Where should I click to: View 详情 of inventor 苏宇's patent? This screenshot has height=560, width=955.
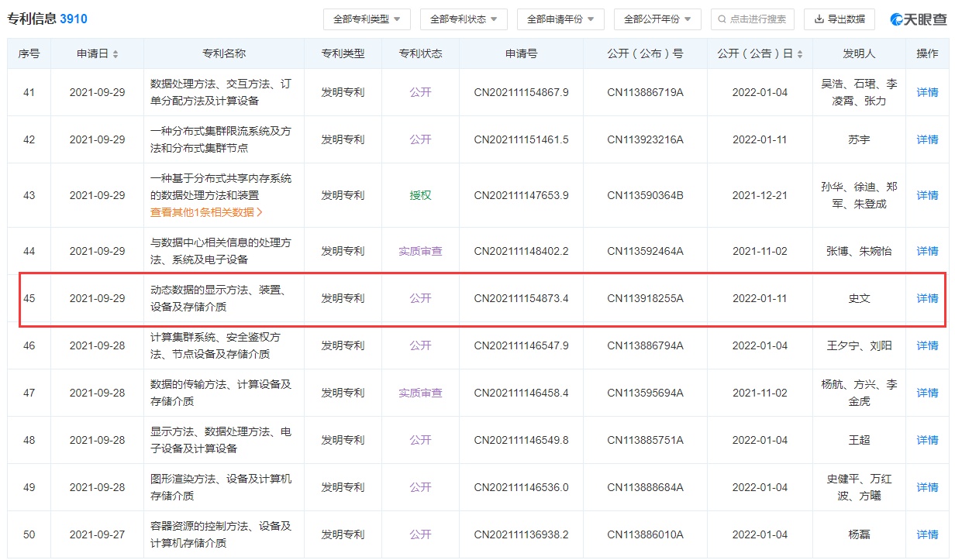pyautogui.click(x=927, y=139)
